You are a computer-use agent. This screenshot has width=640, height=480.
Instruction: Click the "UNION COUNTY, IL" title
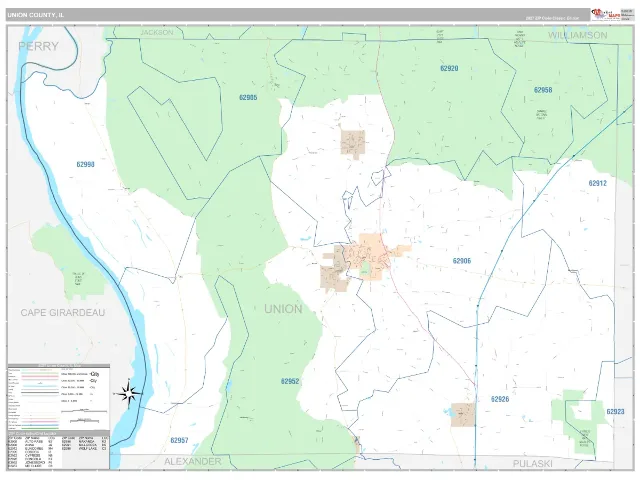tap(36, 15)
